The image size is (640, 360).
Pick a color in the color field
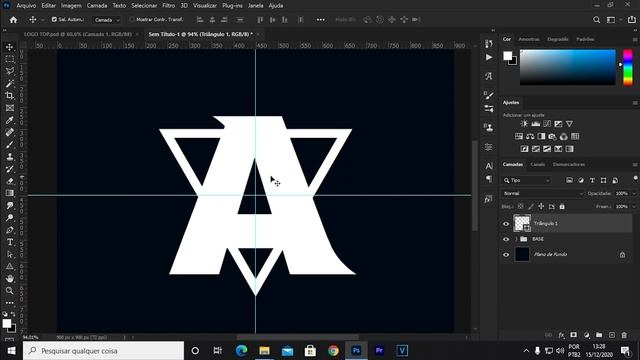[x=568, y=67]
